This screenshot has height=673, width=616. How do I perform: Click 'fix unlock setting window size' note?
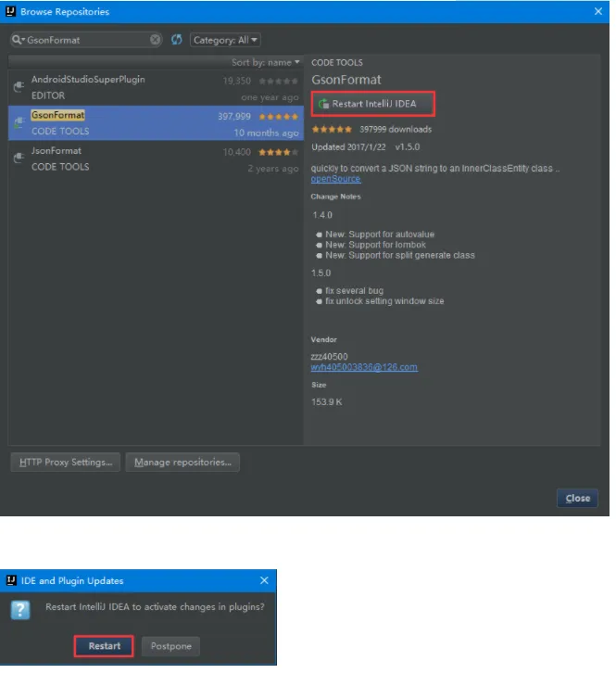tap(384, 301)
